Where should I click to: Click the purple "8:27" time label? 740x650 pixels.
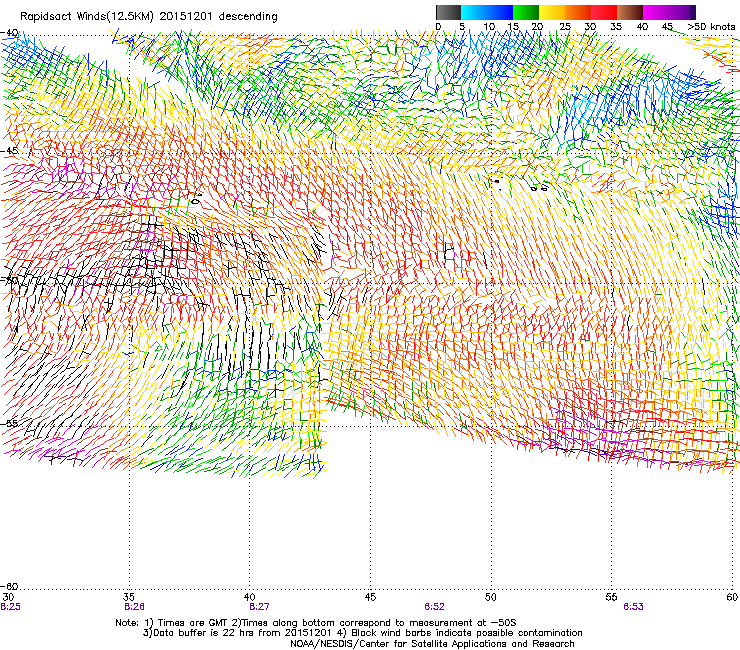[259, 607]
